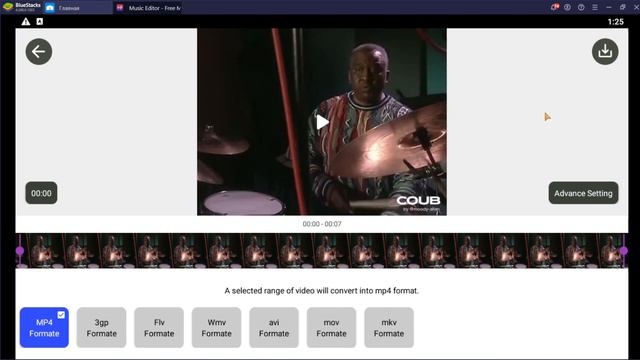Image resolution: width=640 pixels, height=360 pixels.
Task: Open Advance Setting
Action: [x=583, y=193]
